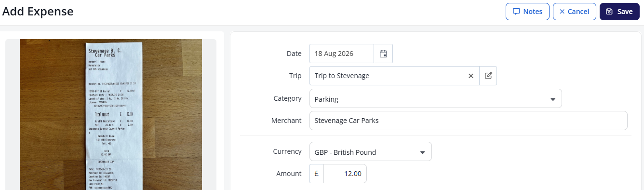
Task: Click the Merchant field with Stevenage Car Parks
Action: click(x=469, y=121)
